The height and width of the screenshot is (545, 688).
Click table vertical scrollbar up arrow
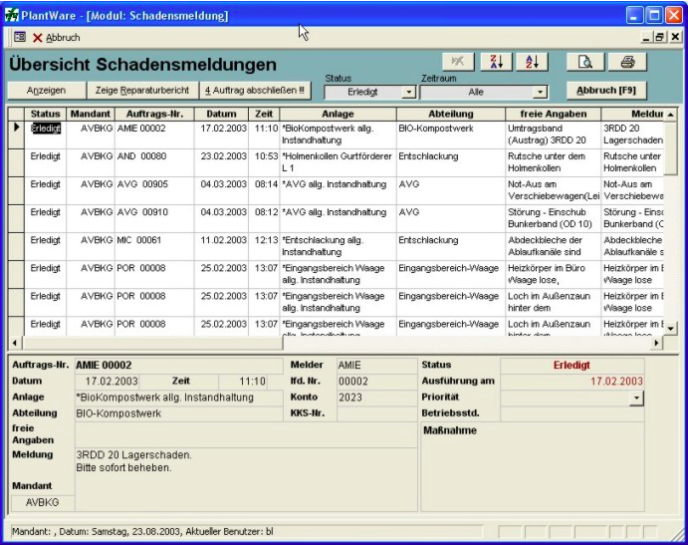[670, 115]
